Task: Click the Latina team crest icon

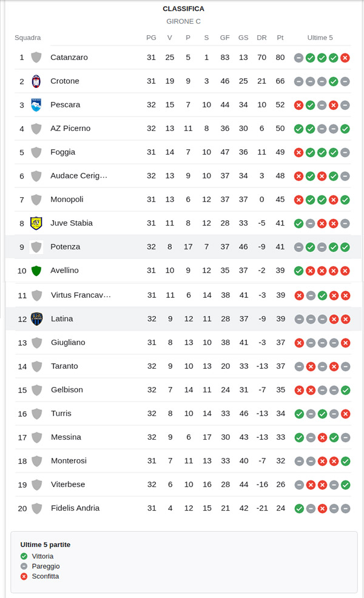Action: pyautogui.click(x=36, y=318)
